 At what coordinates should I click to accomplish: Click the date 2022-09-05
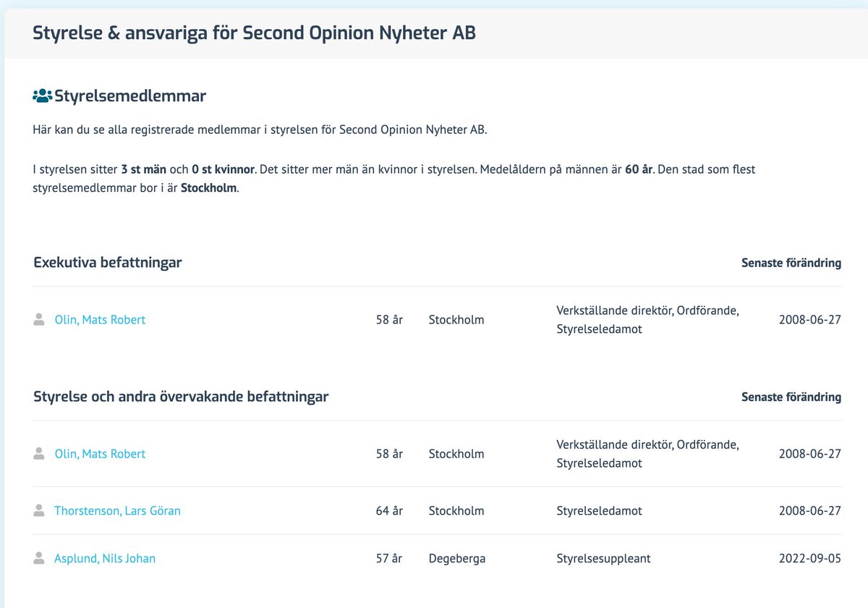click(810, 559)
